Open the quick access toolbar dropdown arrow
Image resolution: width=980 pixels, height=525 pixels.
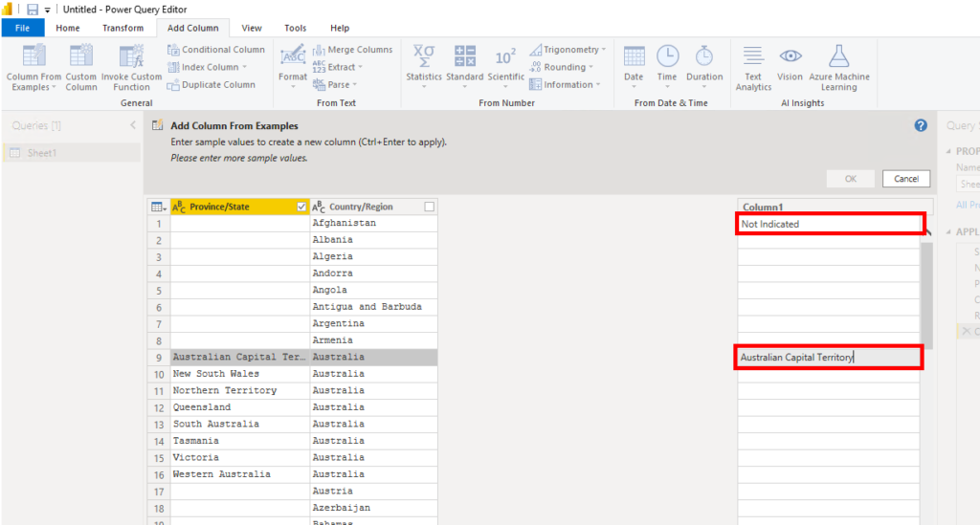coord(48,10)
